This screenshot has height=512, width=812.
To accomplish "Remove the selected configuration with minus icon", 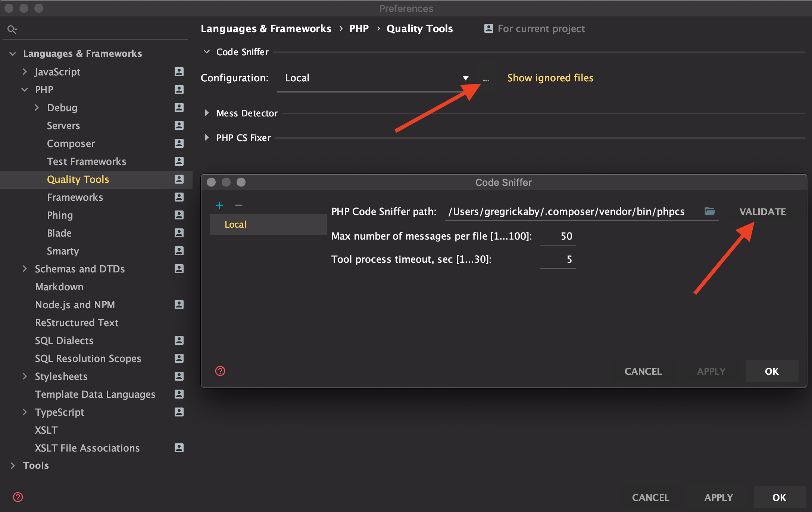I will [239, 205].
